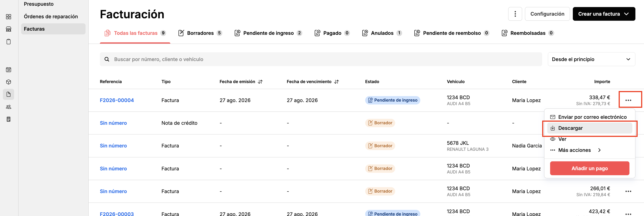Switch to Pendiente de reembolso tab
644x216 pixels.
[452, 33]
